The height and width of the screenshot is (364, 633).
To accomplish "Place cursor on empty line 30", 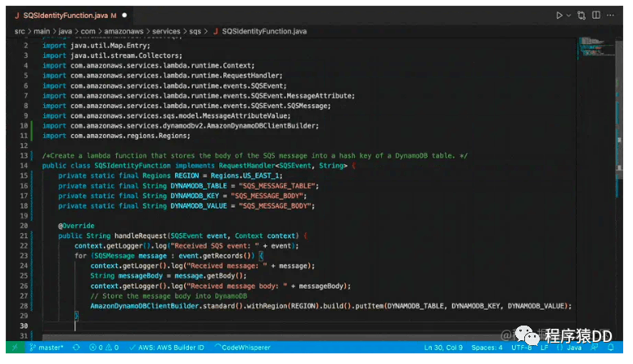I will 309,326.
